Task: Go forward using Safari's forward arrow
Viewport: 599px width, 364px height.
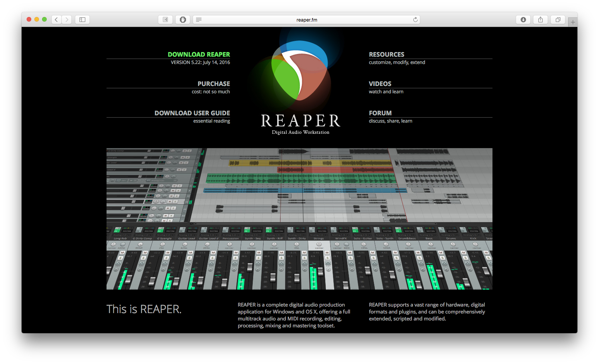Action: pyautogui.click(x=67, y=20)
